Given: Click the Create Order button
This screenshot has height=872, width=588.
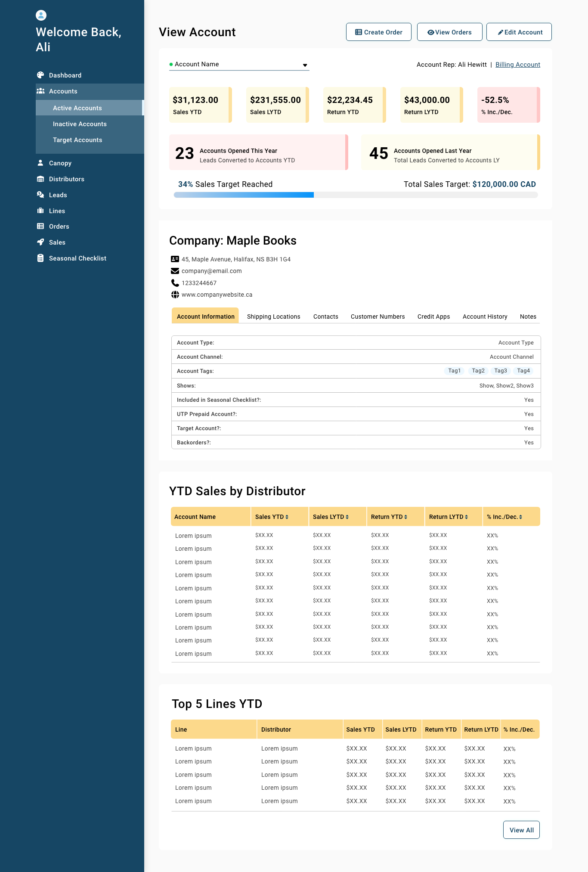Looking at the screenshot, I should tap(379, 32).
